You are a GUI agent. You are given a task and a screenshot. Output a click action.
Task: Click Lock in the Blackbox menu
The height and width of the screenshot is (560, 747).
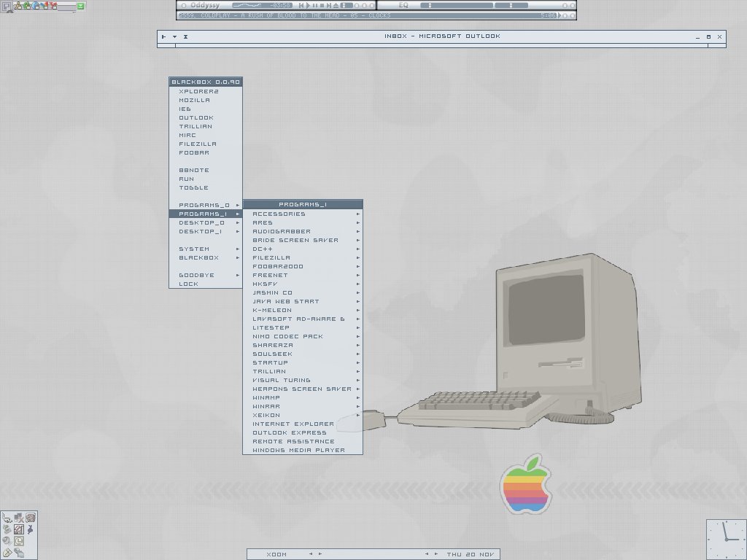206,284
